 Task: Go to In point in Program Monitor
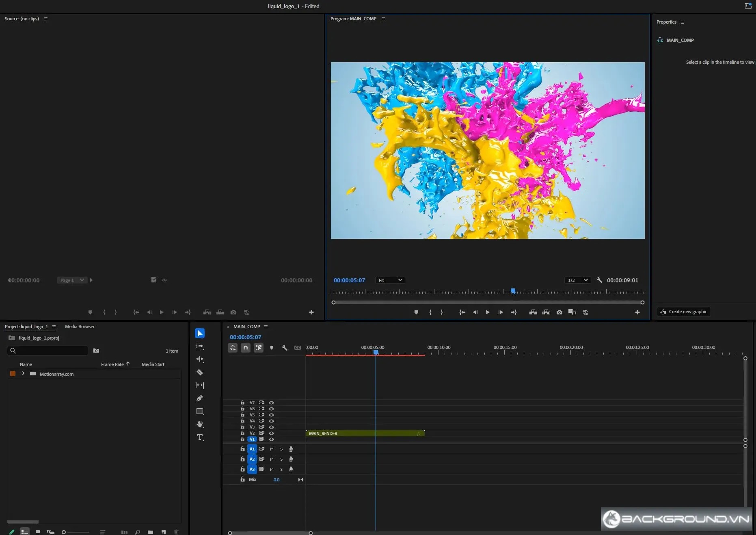pyautogui.click(x=462, y=312)
